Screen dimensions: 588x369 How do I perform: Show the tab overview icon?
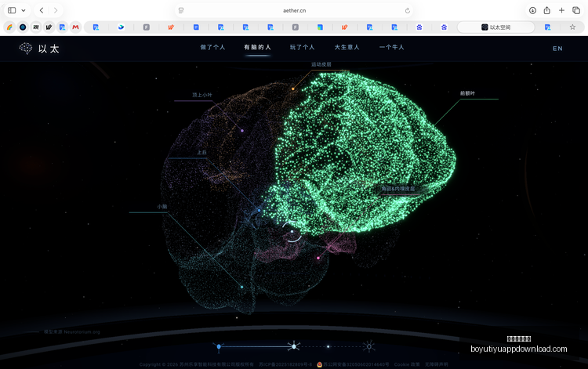[576, 10]
